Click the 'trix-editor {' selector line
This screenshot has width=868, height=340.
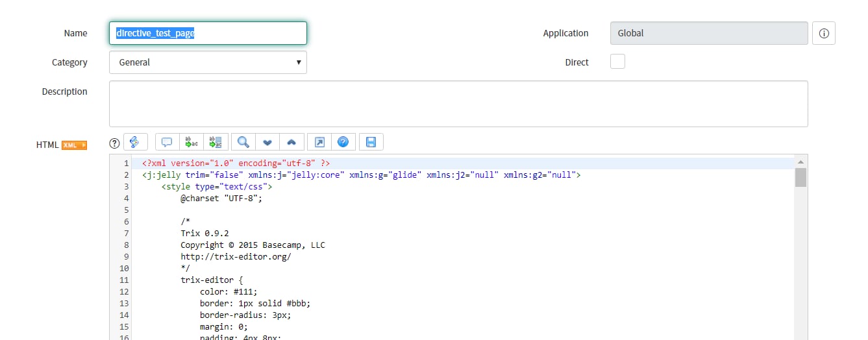click(x=212, y=280)
